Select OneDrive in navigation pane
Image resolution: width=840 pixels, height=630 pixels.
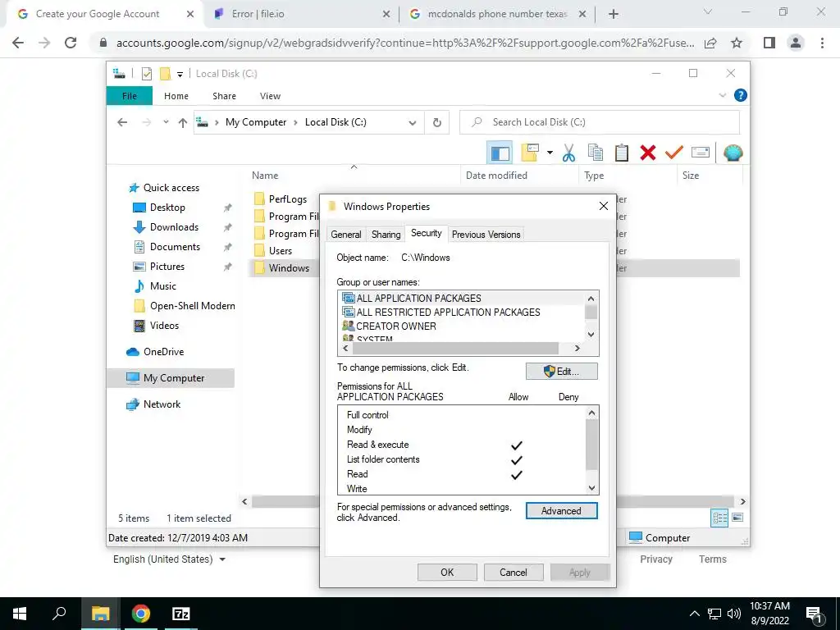point(163,352)
